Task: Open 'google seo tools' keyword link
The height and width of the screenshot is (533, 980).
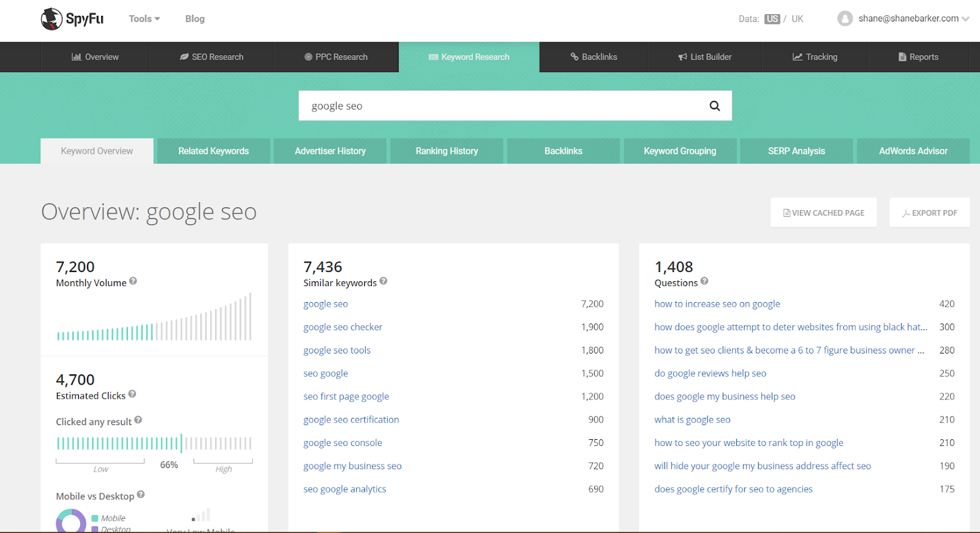Action: [x=337, y=350]
